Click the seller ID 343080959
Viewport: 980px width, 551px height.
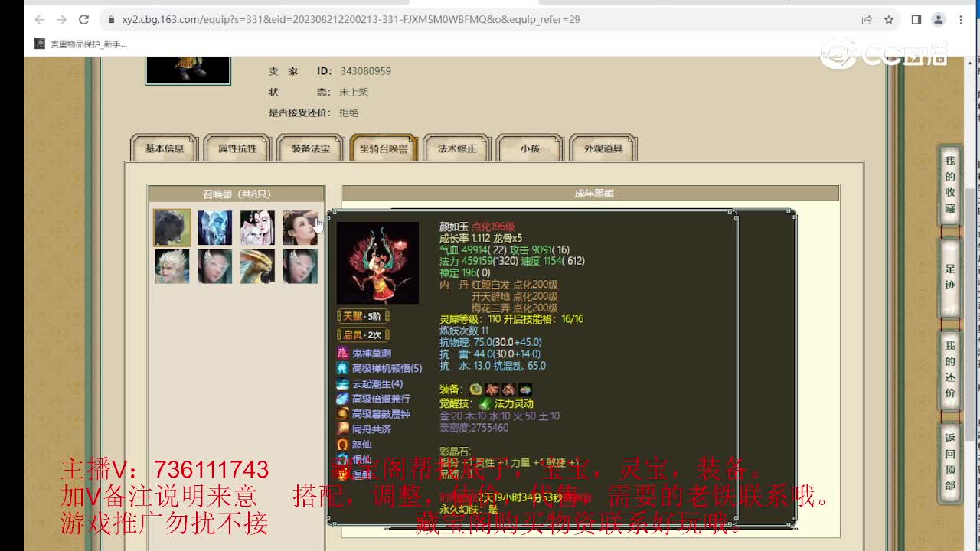pyautogui.click(x=366, y=71)
